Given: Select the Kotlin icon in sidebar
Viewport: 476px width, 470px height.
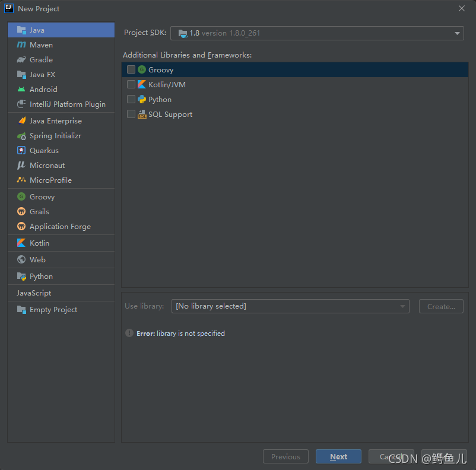Looking at the screenshot, I should point(21,243).
